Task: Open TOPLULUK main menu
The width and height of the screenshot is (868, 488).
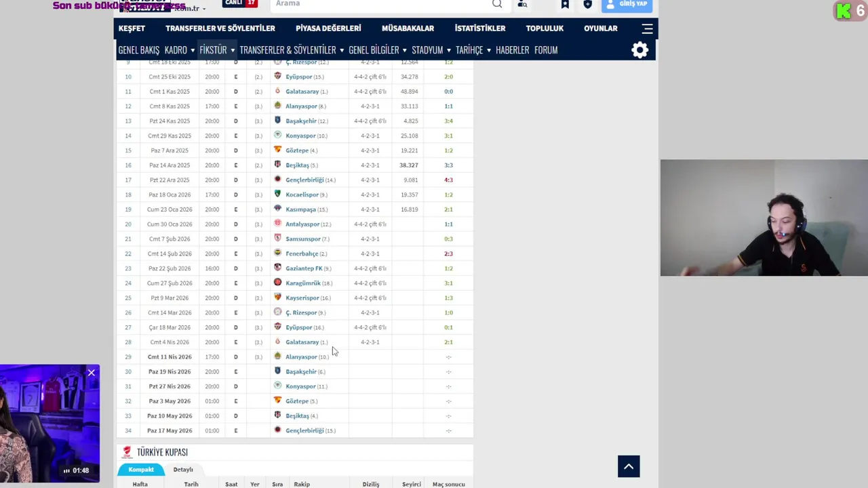Action: (x=545, y=28)
